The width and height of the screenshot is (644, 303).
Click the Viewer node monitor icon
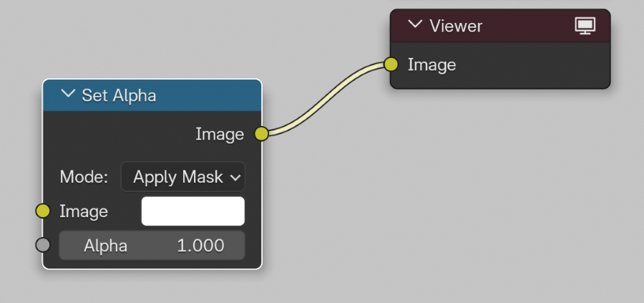585,26
